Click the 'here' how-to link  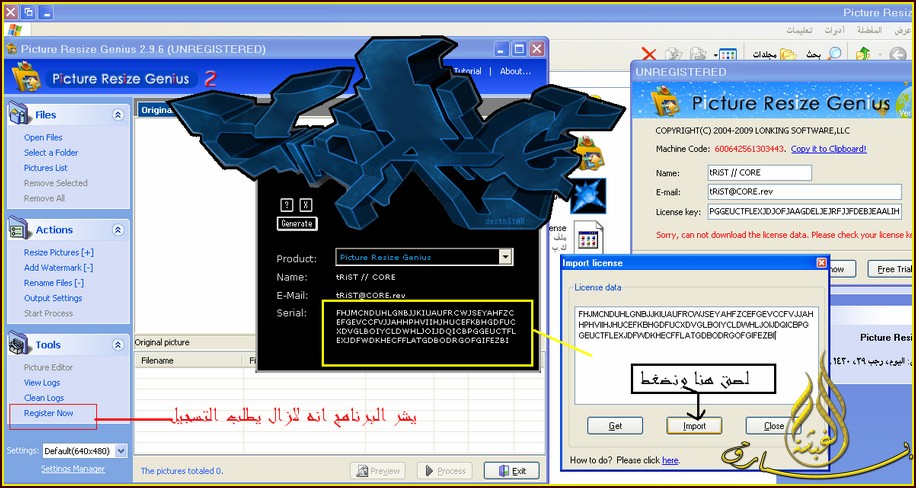tap(670, 461)
